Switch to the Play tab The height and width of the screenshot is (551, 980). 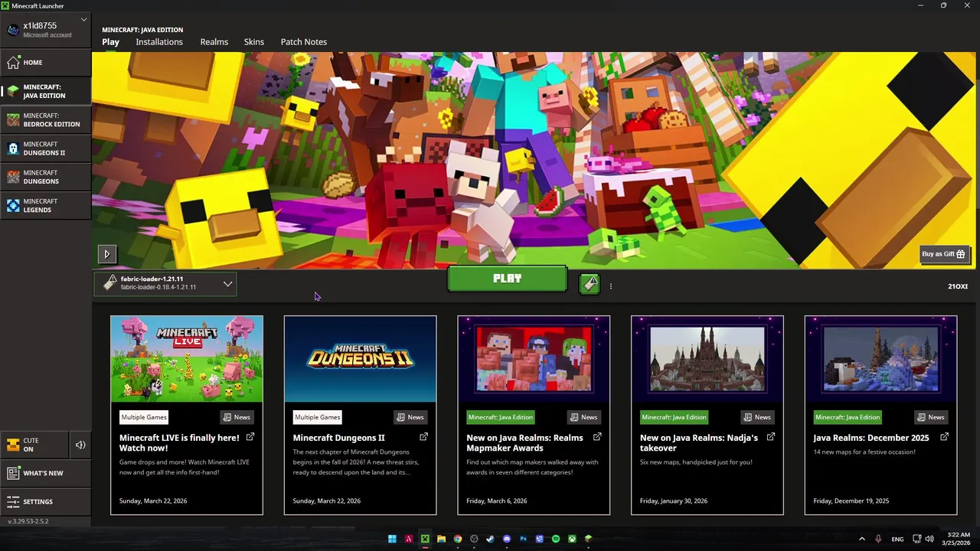coord(111,42)
